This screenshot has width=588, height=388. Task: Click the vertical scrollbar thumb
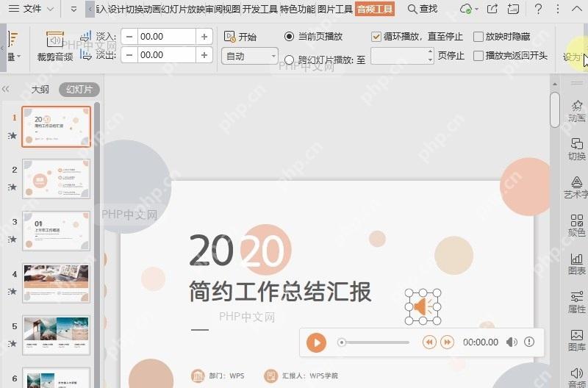555,109
